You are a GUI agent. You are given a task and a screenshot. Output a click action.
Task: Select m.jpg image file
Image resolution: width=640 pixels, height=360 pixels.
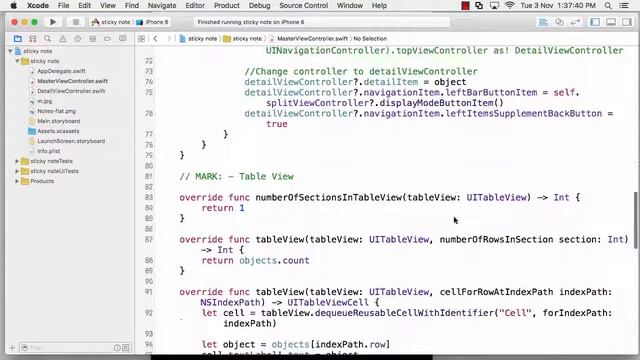click(x=44, y=101)
